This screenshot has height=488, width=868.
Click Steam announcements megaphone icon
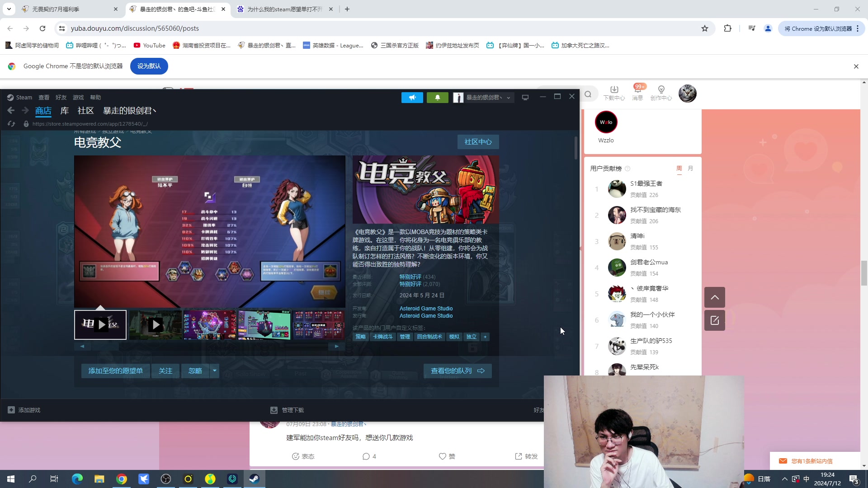tap(412, 98)
